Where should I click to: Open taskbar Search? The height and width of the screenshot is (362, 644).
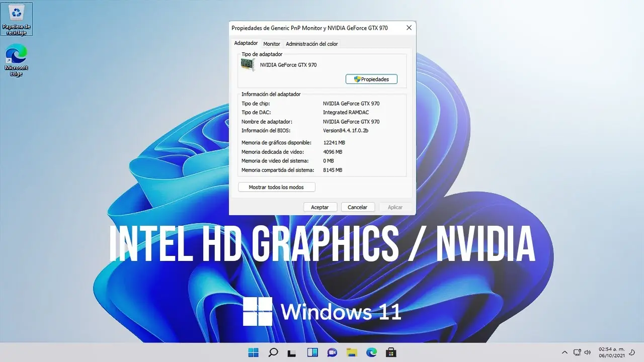[x=273, y=352]
